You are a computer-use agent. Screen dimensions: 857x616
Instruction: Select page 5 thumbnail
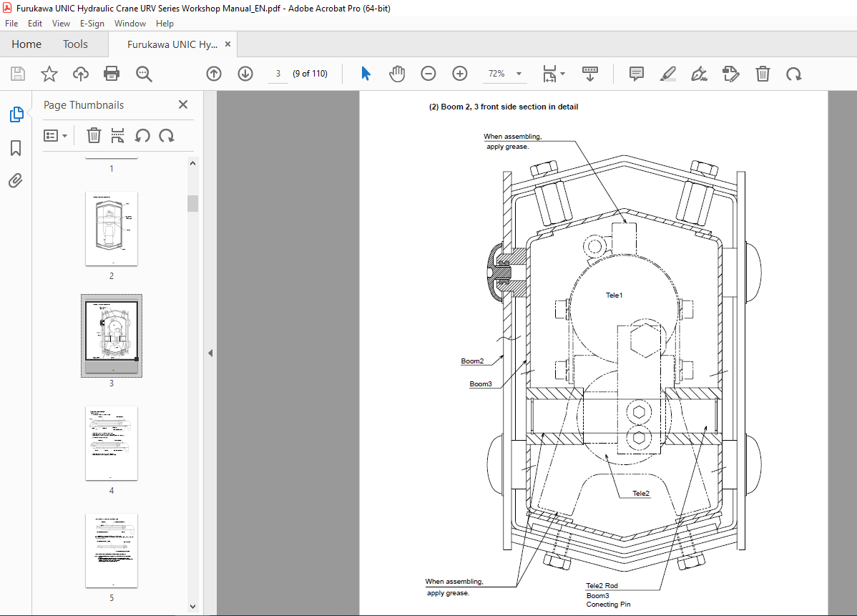[x=112, y=550]
